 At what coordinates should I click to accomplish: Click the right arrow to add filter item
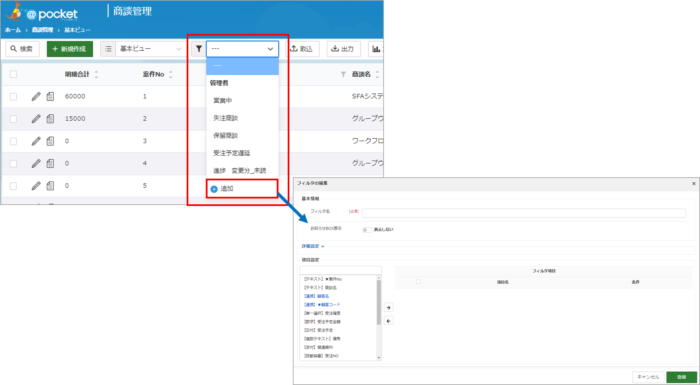(x=389, y=308)
